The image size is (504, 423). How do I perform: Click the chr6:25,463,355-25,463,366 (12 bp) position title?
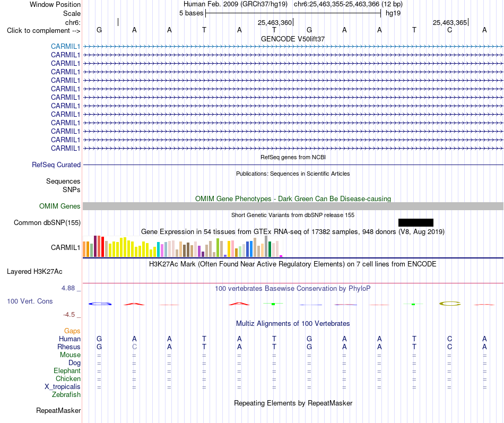coord(348,4)
